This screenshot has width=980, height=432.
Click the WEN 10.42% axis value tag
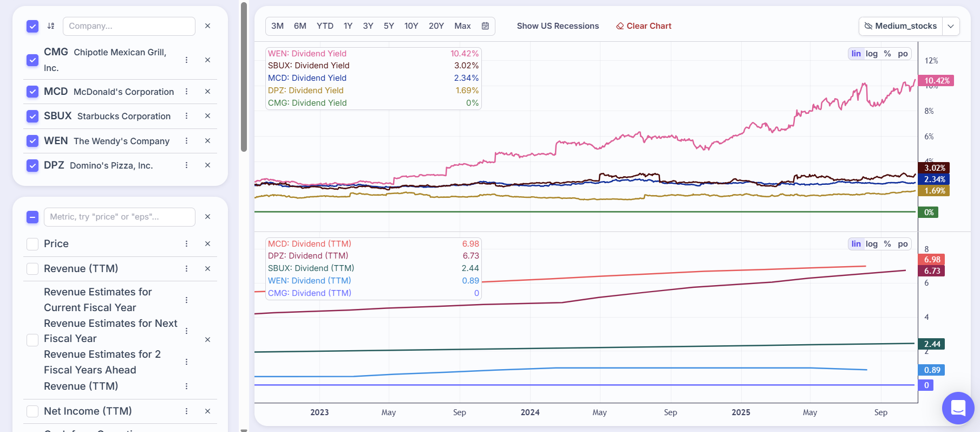(x=936, y=81)
